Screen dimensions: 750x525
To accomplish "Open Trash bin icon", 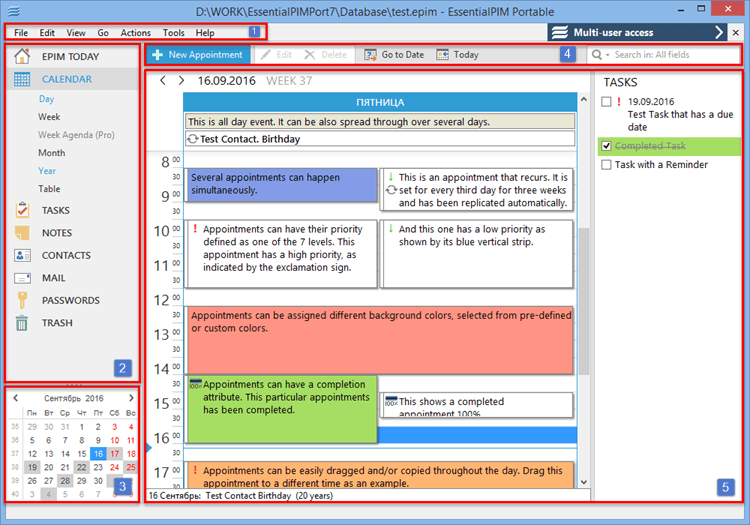I will point(22,323).
